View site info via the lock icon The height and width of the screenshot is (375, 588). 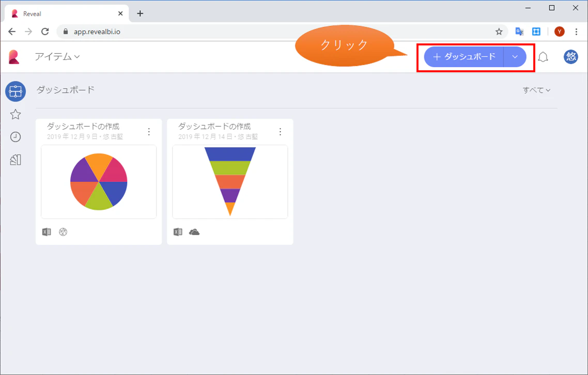(x=66, y=32)
